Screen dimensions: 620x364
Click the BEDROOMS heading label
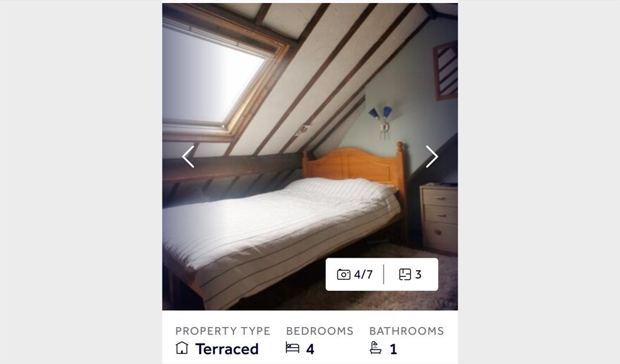pos(320,331)
